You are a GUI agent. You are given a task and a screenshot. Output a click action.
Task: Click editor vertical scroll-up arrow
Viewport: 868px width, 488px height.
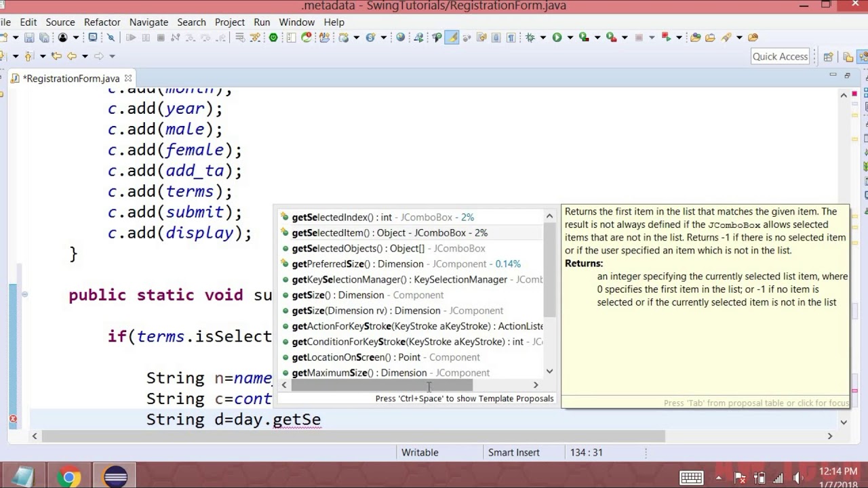click(x=844, y=96)
